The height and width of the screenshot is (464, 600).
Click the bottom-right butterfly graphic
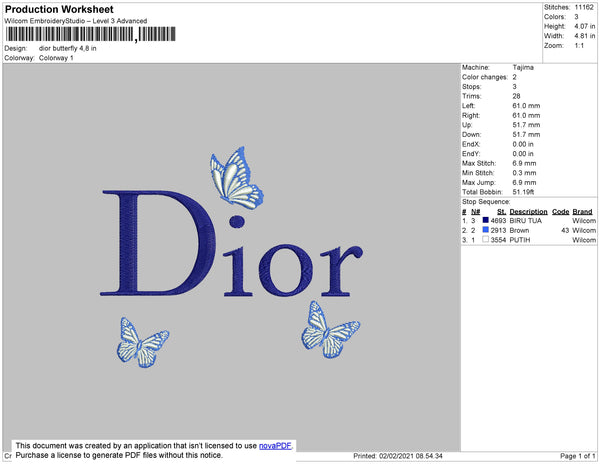click(x=330, y=329)
